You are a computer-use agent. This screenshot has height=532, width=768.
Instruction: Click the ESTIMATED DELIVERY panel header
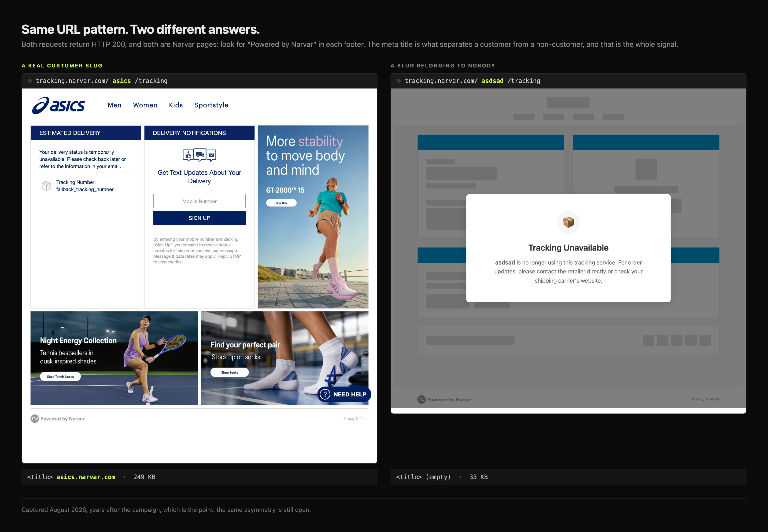[86, 133]
